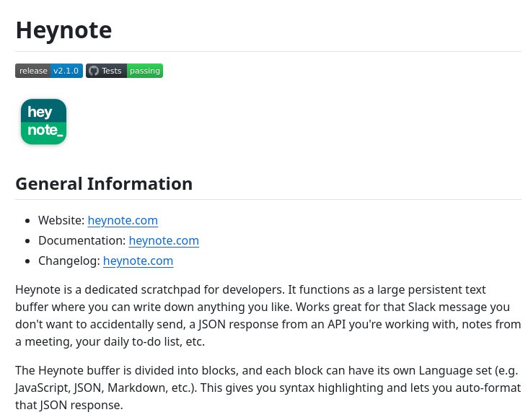Click the paragraph starting 'Heynote is a dedicated scratchpad'
The height and width of the screenshot is (420, 528).
point(268,315)
